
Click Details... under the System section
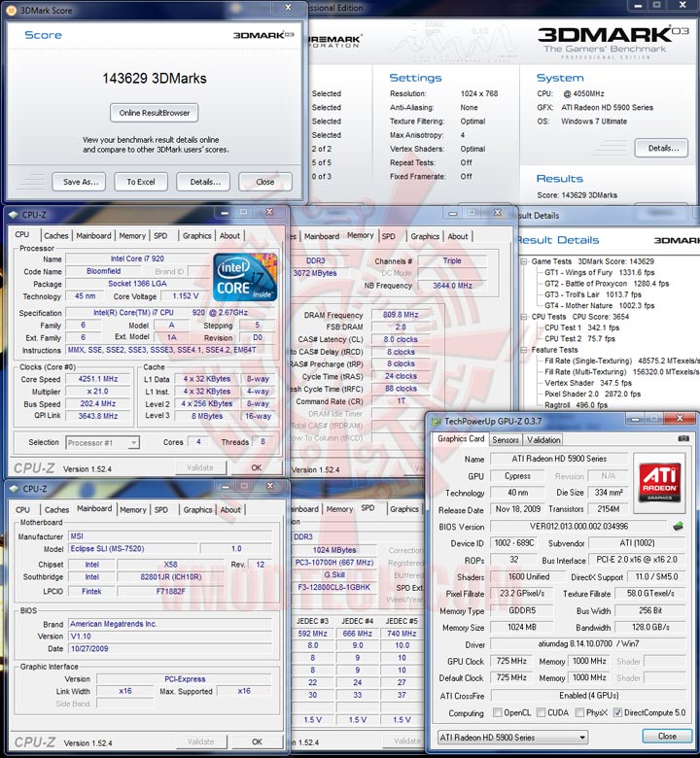tap(661, 148)
